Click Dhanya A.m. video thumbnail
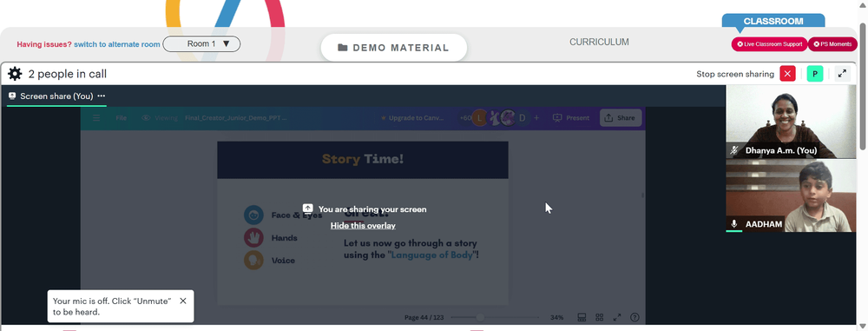The image size is (868, 331). click(791, 122)
